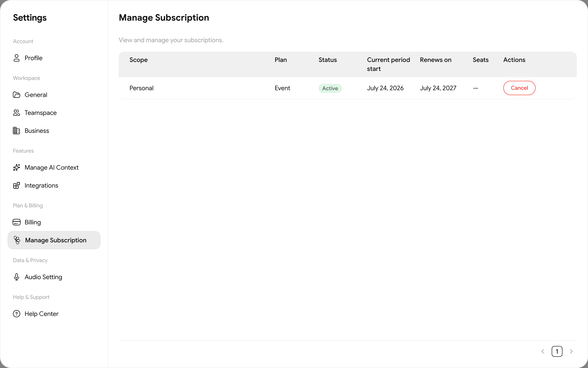
Task: Go to previous page arrow
Action: [543, 351]
